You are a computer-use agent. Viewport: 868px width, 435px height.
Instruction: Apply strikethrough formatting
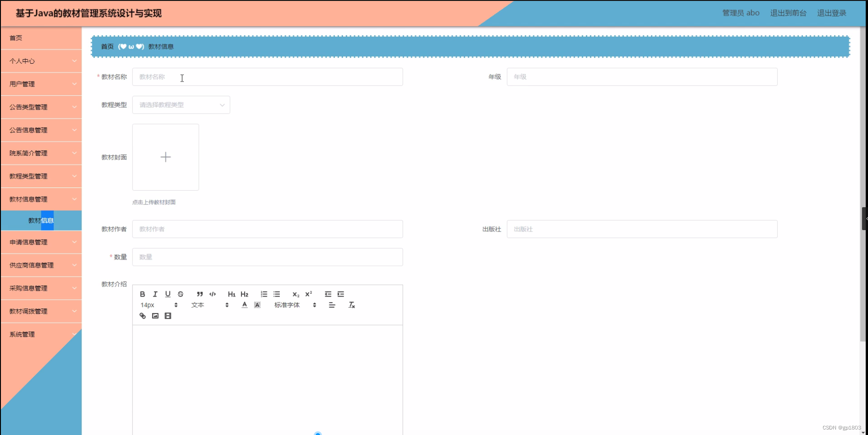(180, 294)
